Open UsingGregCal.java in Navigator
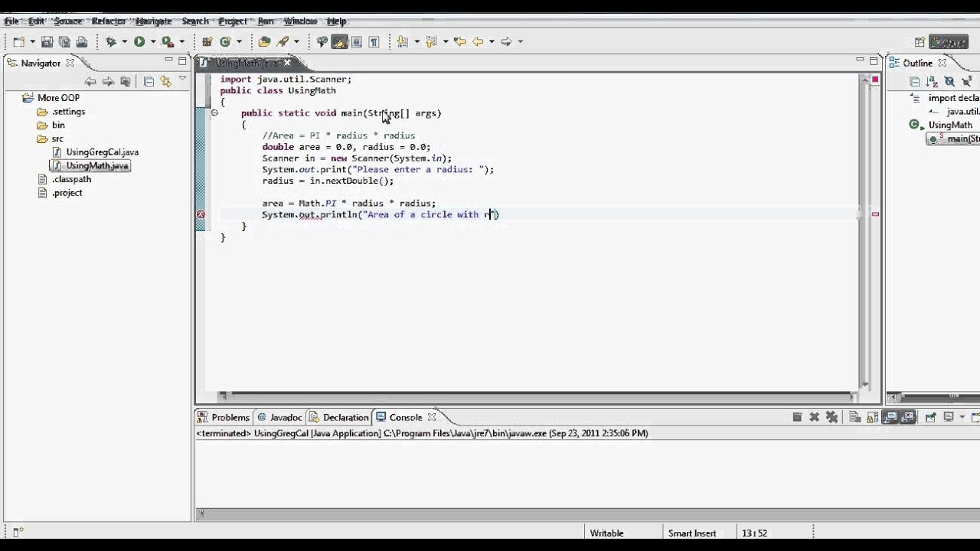This screenshot has height=551, width=980. (x=96, y=152)
